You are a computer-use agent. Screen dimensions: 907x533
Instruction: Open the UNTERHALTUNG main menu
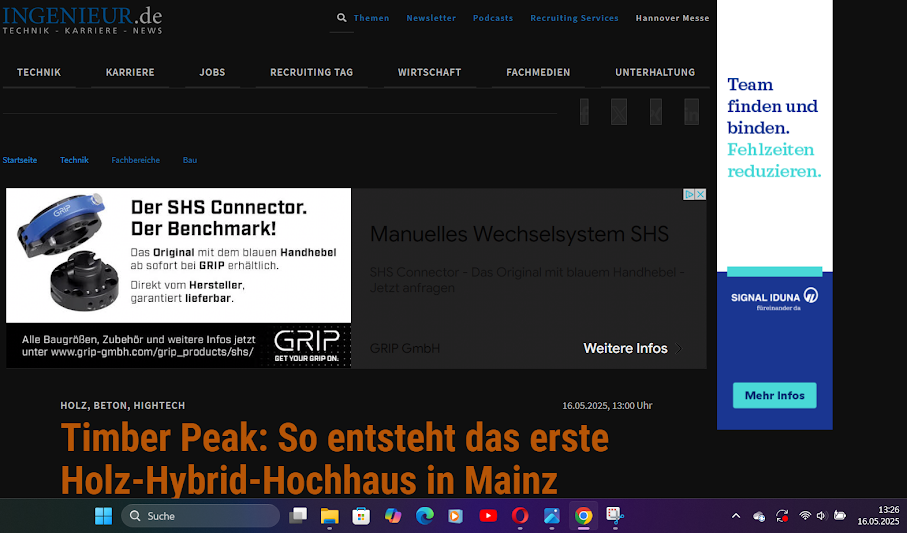pos(655,72)
